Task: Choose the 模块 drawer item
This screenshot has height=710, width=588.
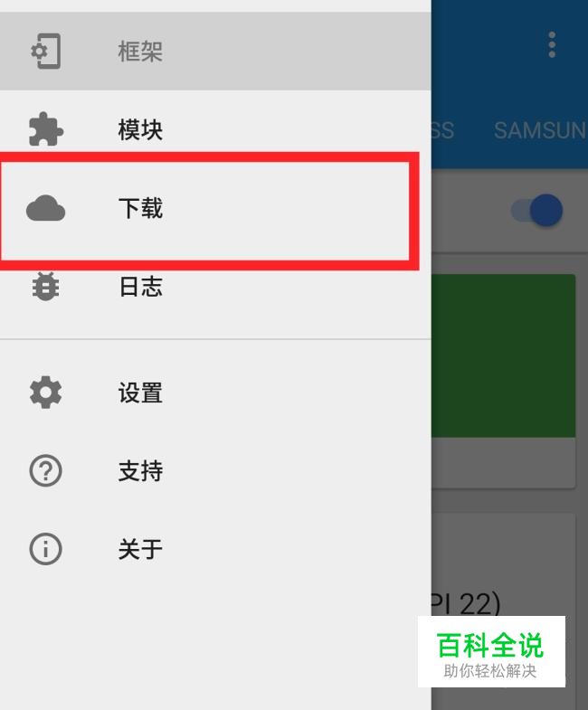Action: (215, 129)
